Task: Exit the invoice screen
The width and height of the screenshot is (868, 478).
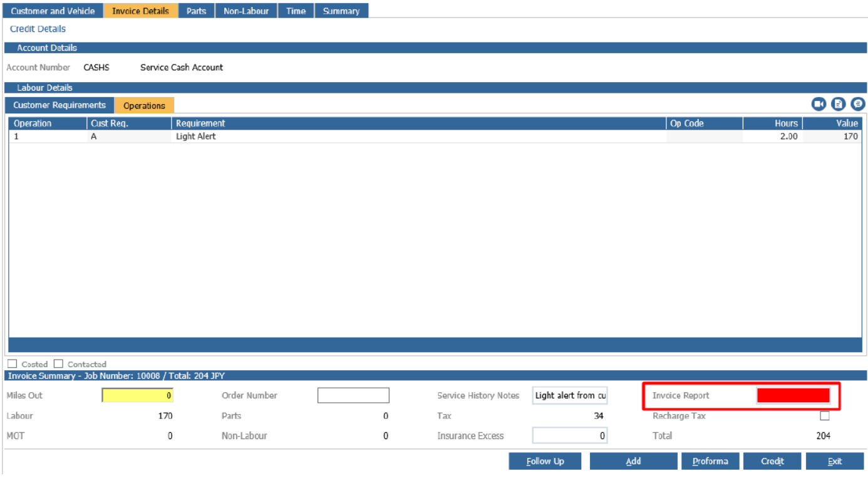Action: (x=835, y=461)
